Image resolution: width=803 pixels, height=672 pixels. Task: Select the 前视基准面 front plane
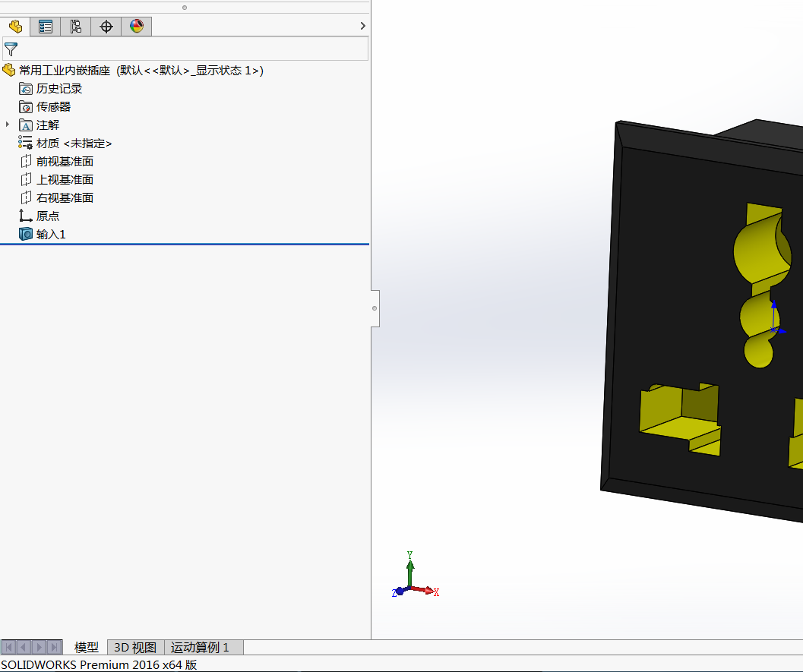click(65, 162)
